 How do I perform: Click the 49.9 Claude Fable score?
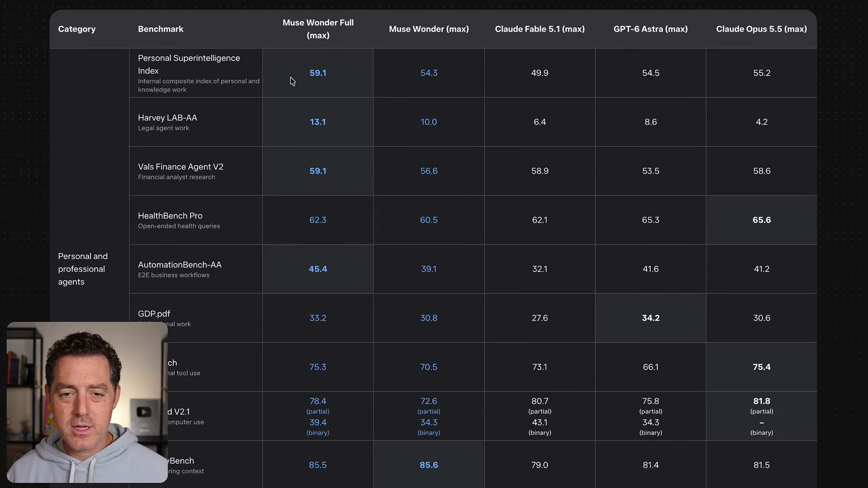click(x=540, y=73)
